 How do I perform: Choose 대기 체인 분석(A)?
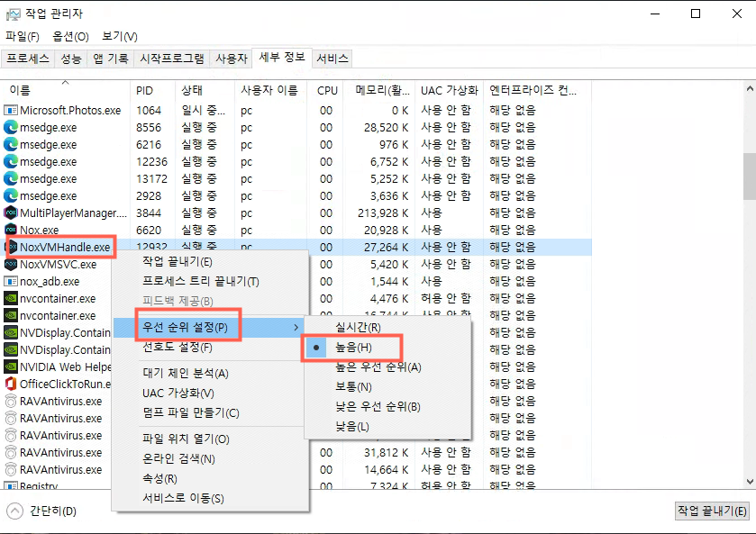(185, 374)
